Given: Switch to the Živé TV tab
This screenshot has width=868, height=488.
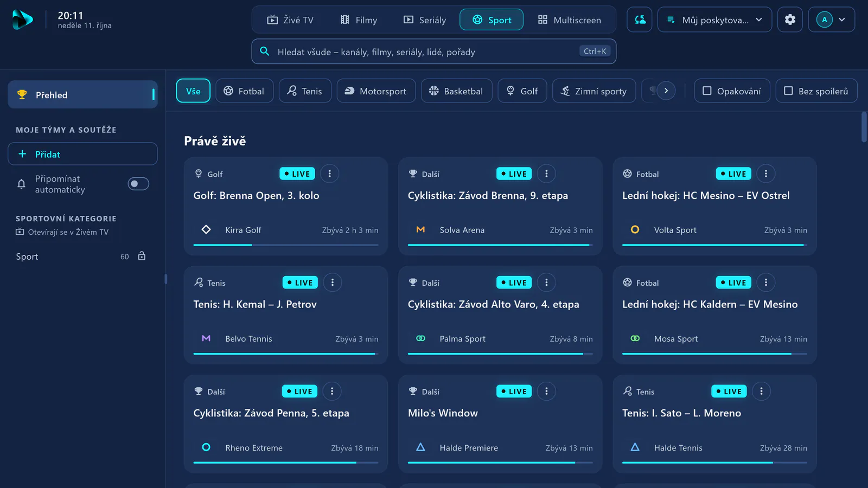Looking at the screenshot, I should (x=290, y=20).
